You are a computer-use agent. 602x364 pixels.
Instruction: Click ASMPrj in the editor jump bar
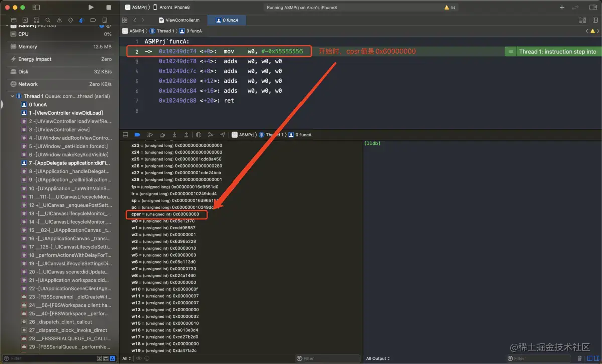133,31
